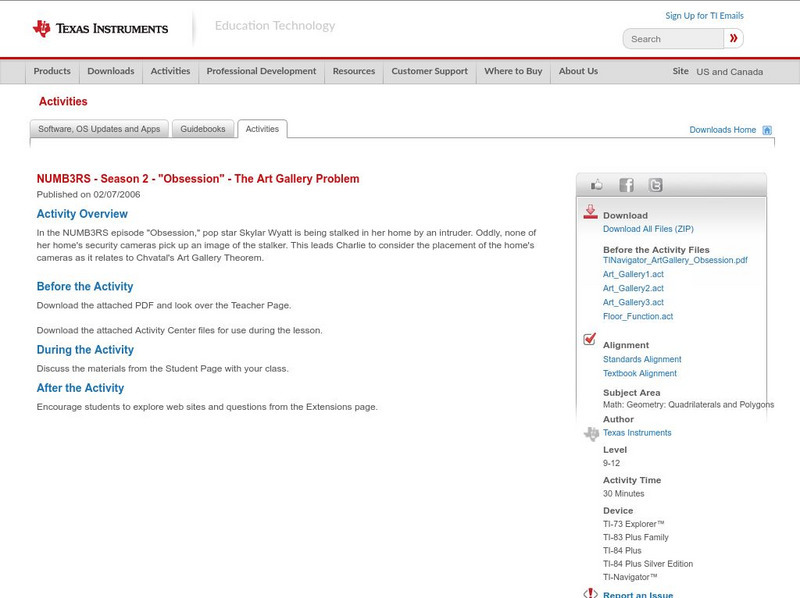
Task: Click the Downloads Home house icon
Action: pyautogui.click(x=767, y=130)
